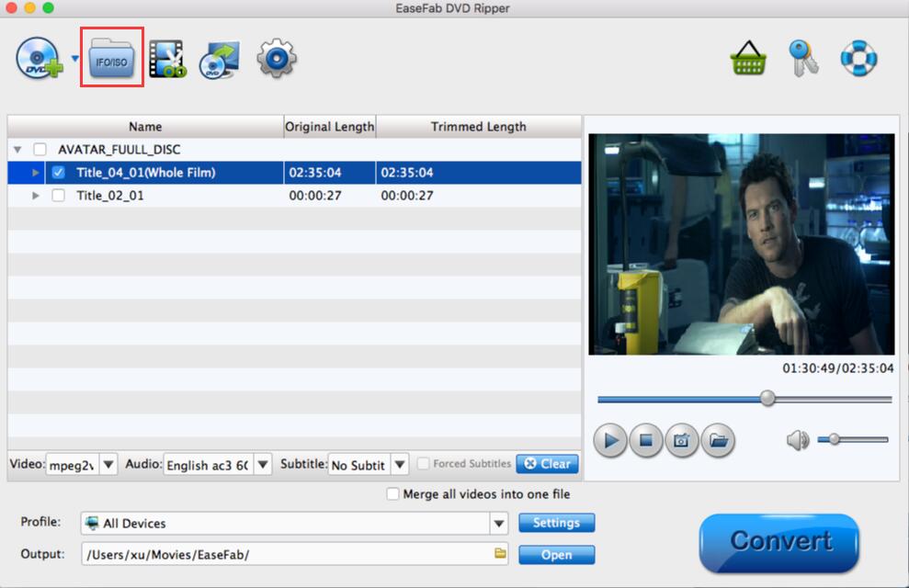Uncheck the Title_04_01(Whole Film) checkbox

(59, 173)
